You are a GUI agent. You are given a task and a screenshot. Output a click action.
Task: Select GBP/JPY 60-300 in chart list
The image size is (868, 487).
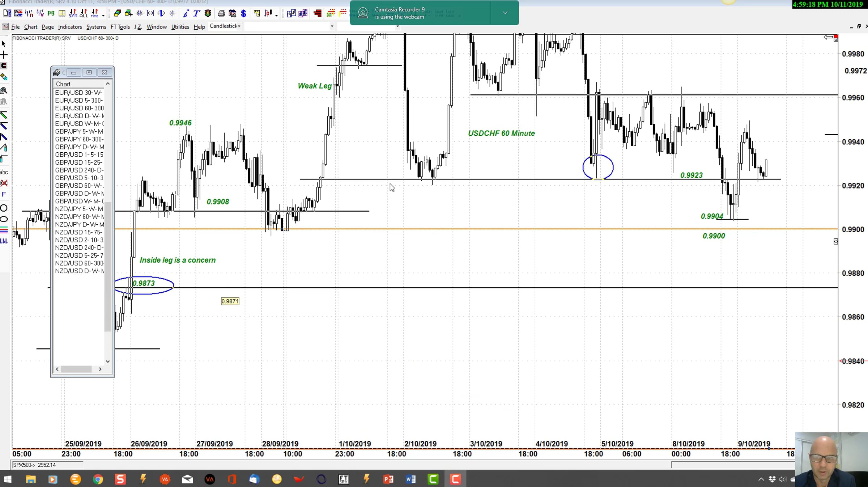tap(79, 139)
